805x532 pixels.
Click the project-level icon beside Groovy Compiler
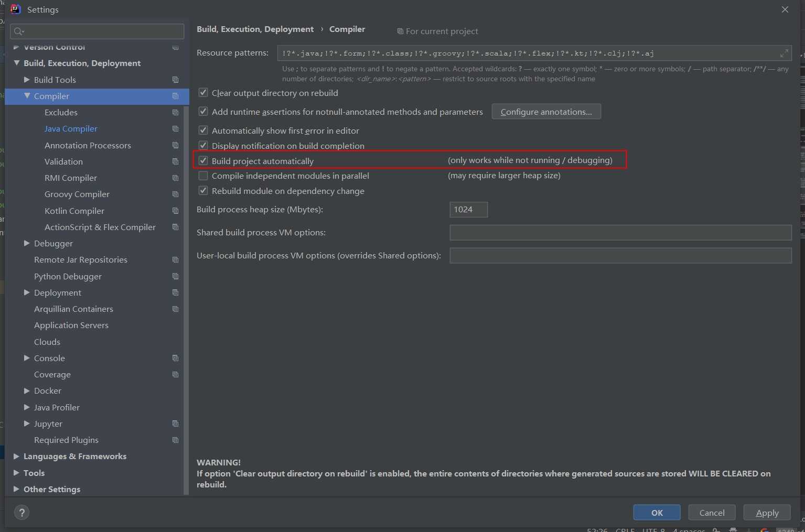coord(176,194)
